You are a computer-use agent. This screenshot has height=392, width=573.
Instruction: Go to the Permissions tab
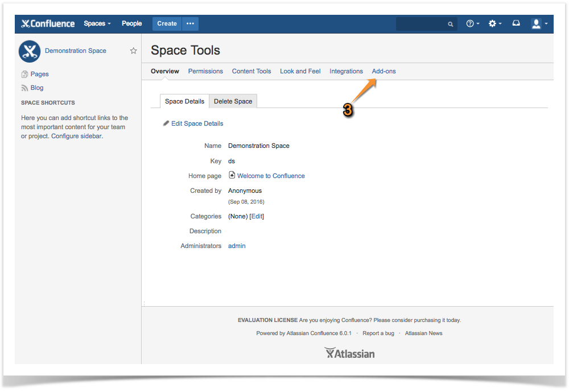[205, 71]
